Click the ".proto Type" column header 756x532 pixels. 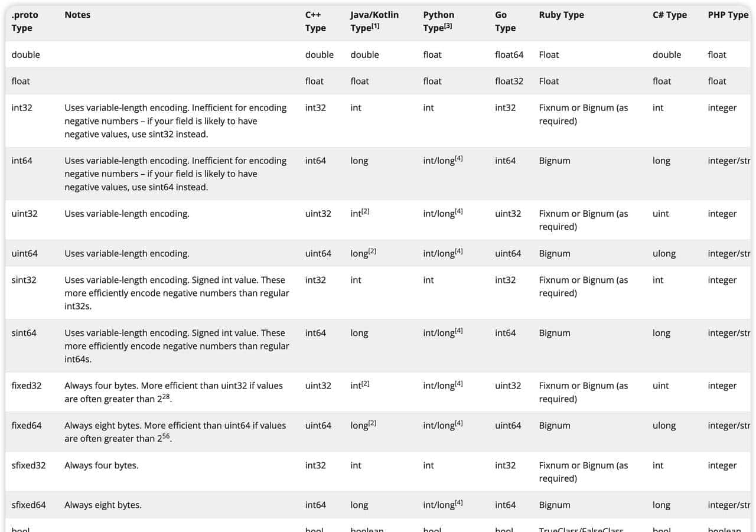(x=25, y=21)
